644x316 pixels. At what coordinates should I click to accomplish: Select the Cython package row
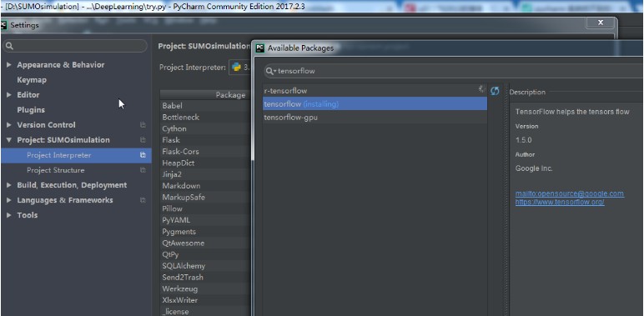tap(206, 129)
